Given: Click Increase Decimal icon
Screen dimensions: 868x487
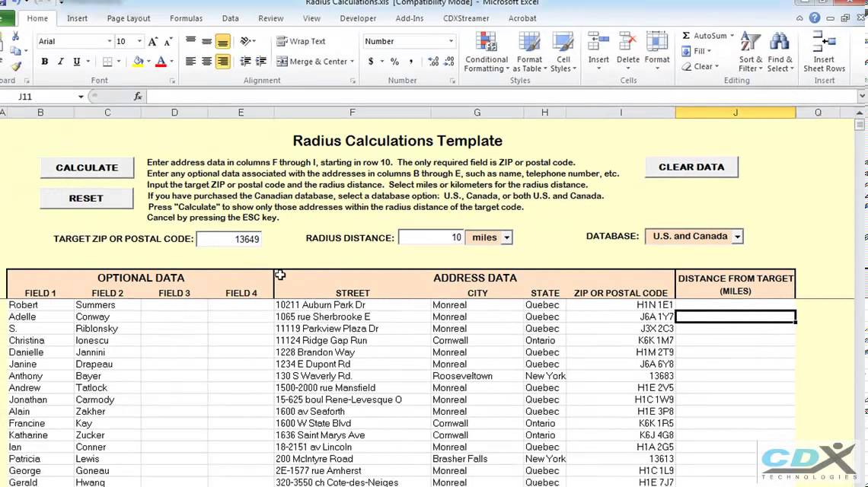Looking at the screenshot, I should (x=433, y=62).
